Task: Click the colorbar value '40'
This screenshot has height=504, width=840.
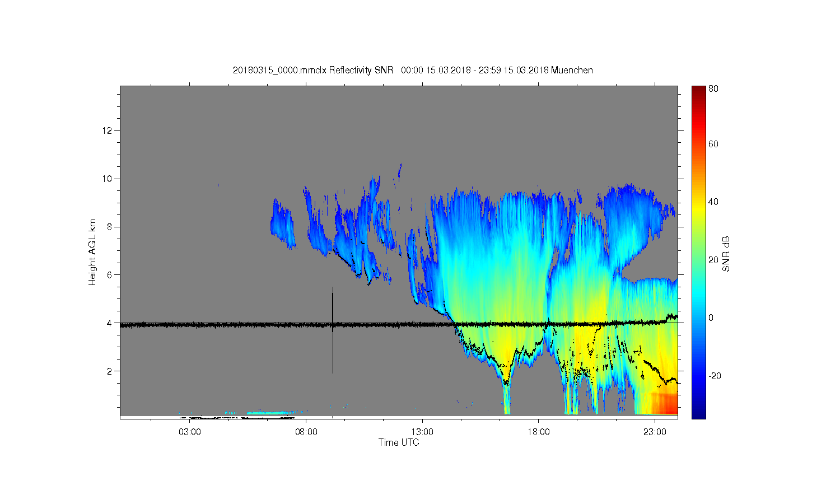Action: point(713,202)
